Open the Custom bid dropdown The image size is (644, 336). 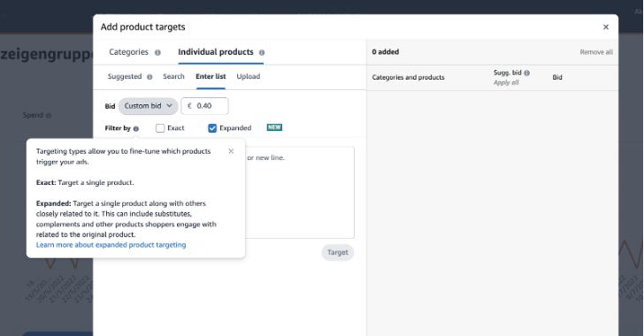(149, 106)
